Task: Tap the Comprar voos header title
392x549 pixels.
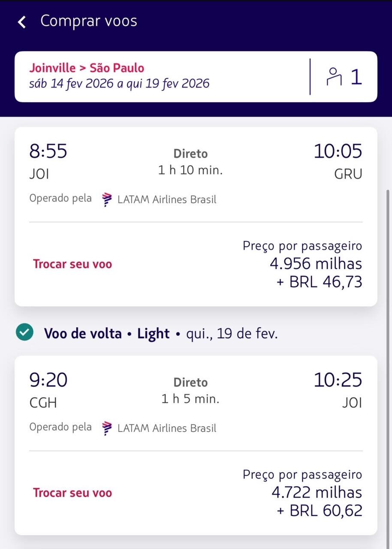Action: [x=89, y=21]
